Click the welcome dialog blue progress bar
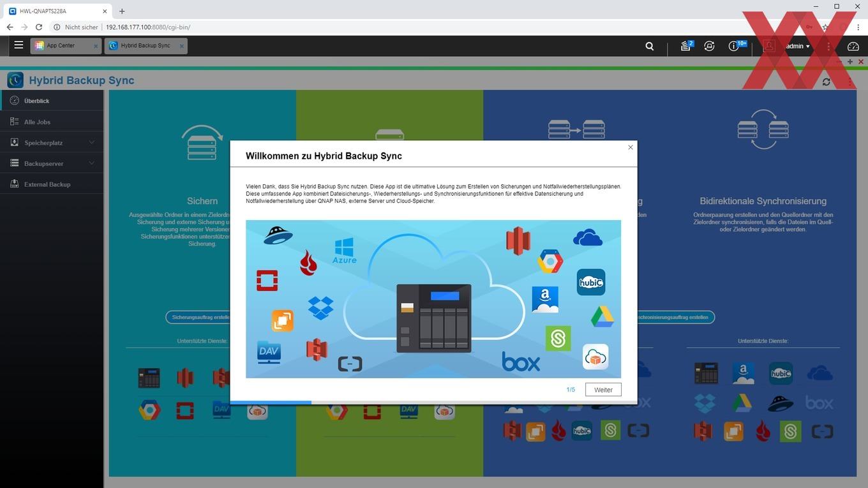This screenshot has width=868, height=488. click(x=271, y=403)
